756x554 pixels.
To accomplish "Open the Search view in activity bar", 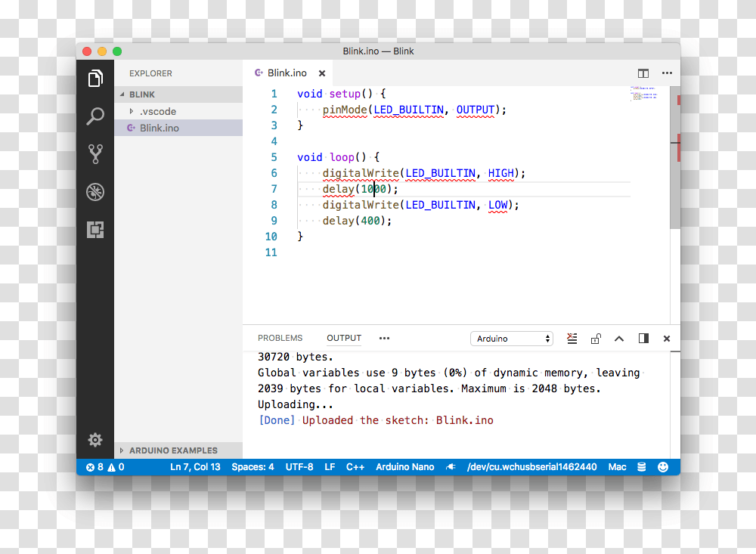I will pos(95,116).
